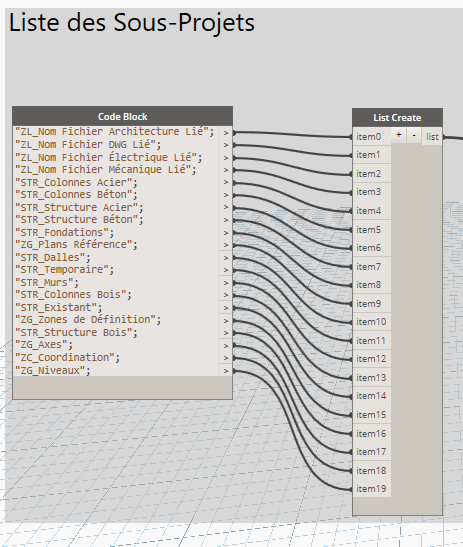Click item17 input port
The height and width of the screenshot is (547, 463).
(372, 451)
